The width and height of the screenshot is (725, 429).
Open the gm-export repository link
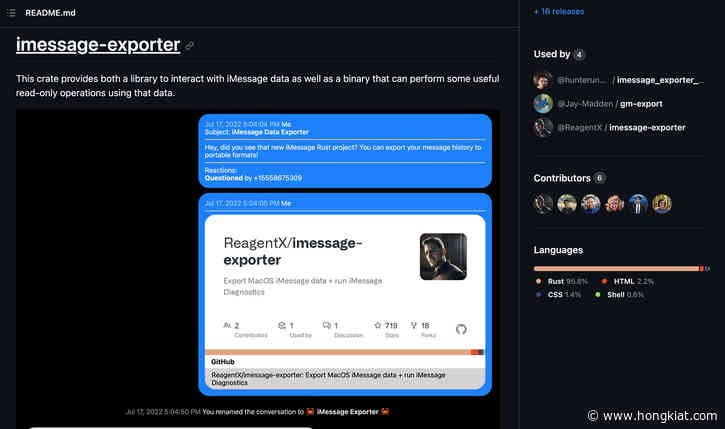click(641, 104)
